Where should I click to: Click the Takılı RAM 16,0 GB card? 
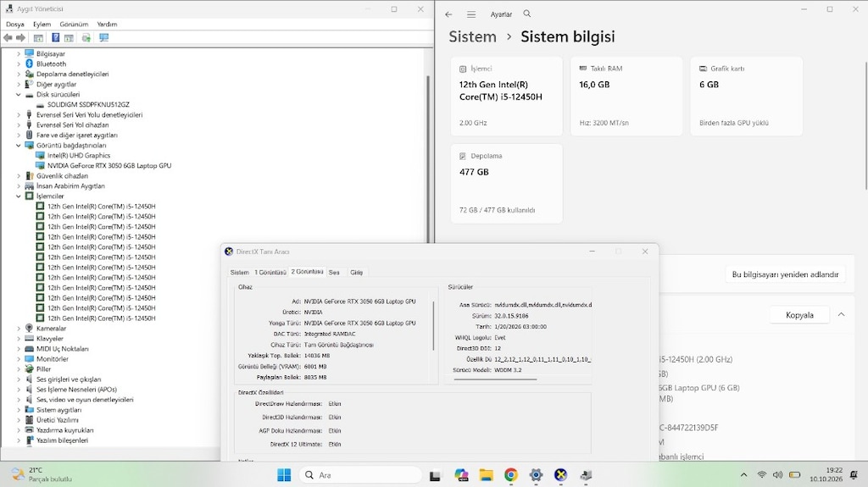pyautogui.click(x=626, y=97)
